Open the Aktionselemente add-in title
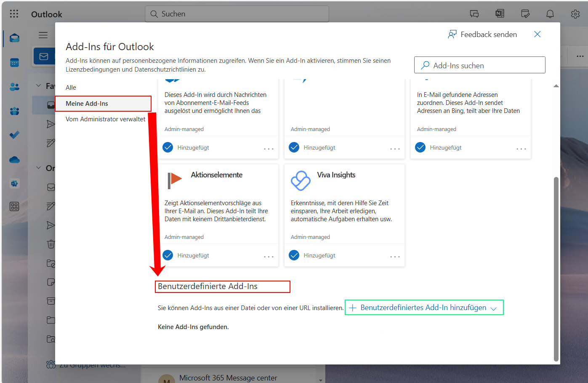This screenshot has height=383, width=588. pos(217,175)
